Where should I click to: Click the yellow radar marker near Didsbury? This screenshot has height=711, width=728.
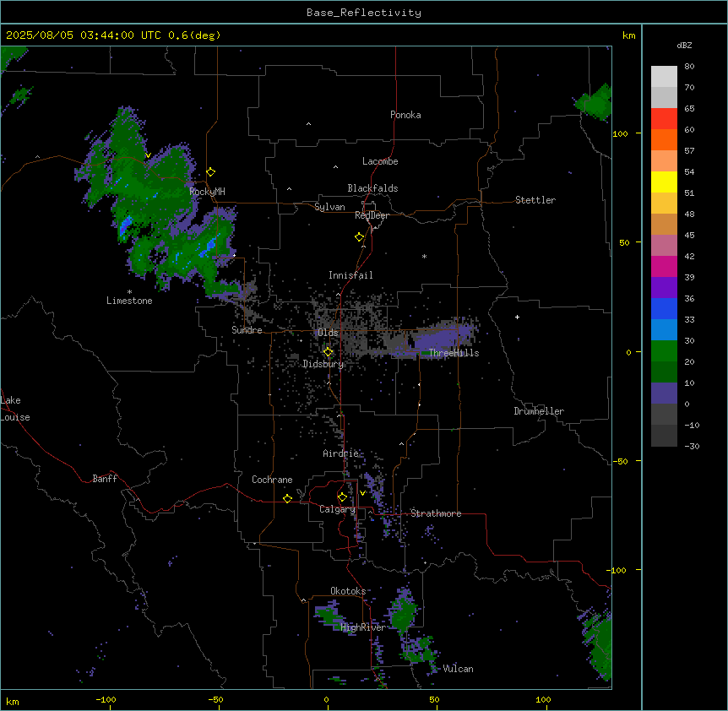click(x=329, y=352)
